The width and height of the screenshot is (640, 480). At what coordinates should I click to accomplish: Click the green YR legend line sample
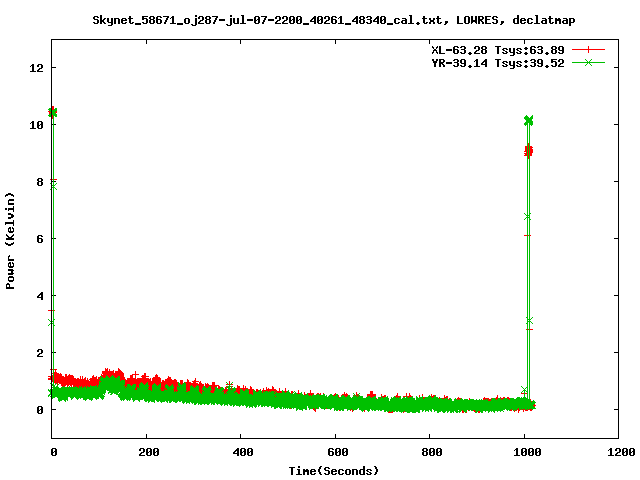[588, 62]
